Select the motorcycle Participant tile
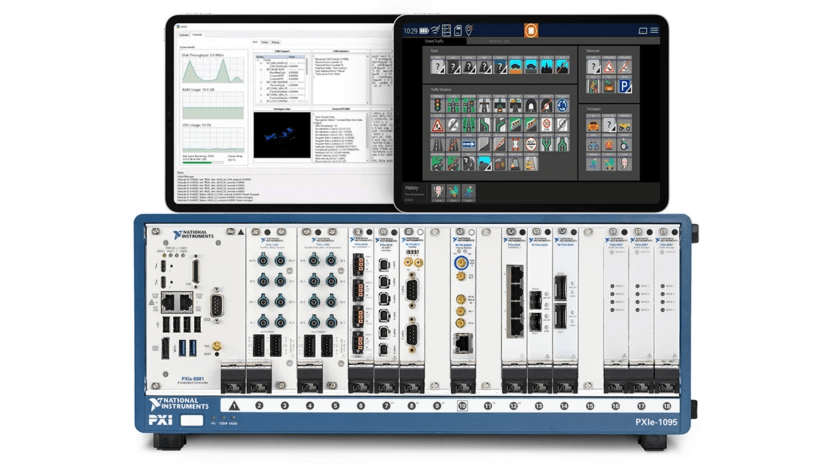 [x=625, y=125]
